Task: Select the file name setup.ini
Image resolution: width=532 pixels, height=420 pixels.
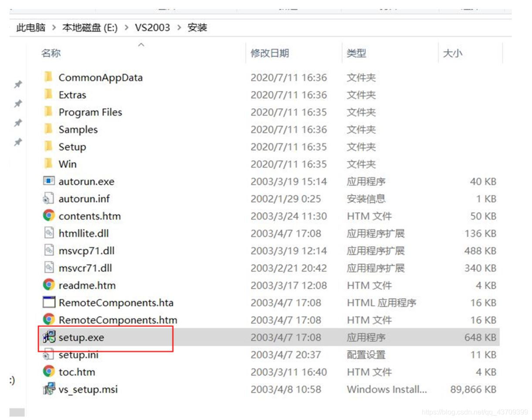Action: (78, 355)
